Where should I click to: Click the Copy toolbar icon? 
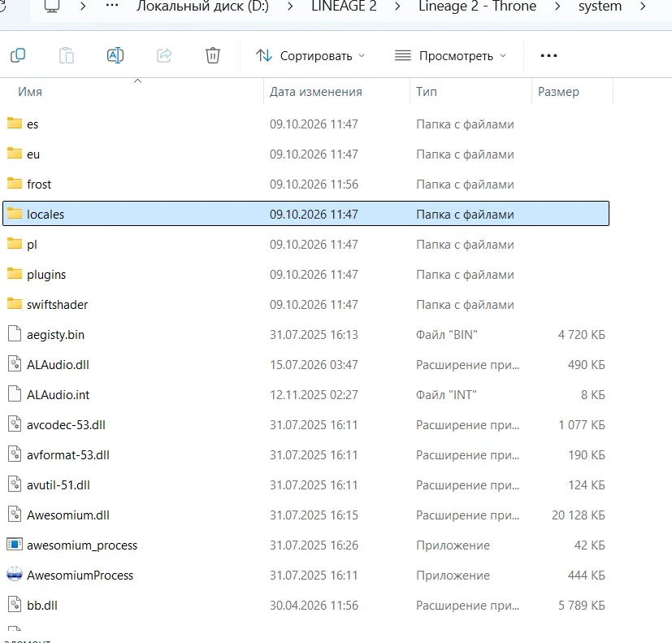click(18, 55)
